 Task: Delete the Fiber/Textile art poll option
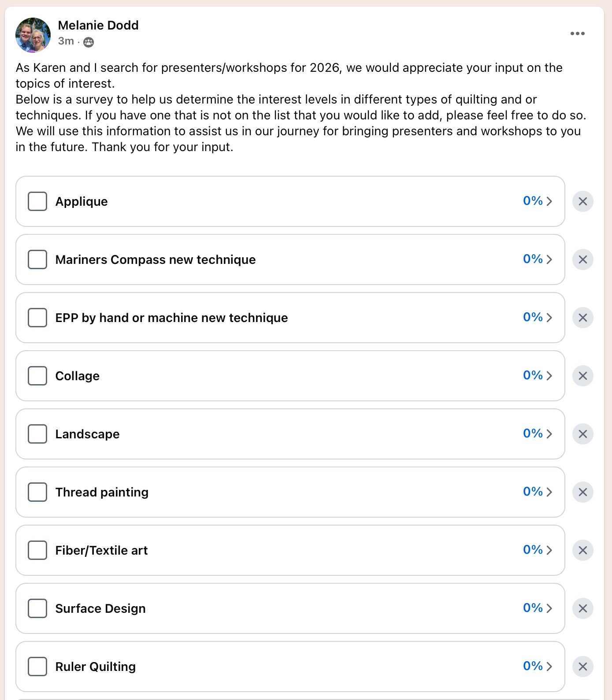pos(582,550)
